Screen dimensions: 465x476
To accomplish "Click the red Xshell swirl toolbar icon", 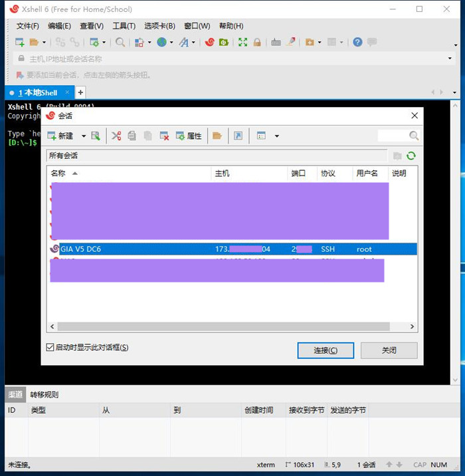I will click(x=210, y=42).
